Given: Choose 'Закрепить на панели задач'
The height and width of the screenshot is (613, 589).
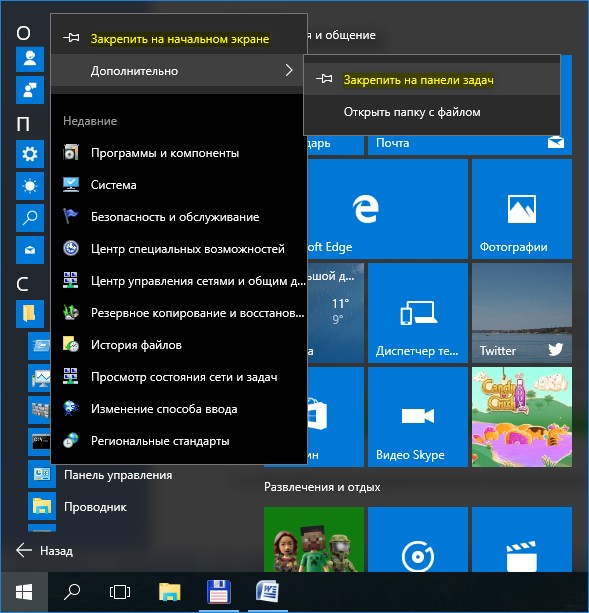Looking at the screenshot, I should pyautogui.click(x=432, y=79).
